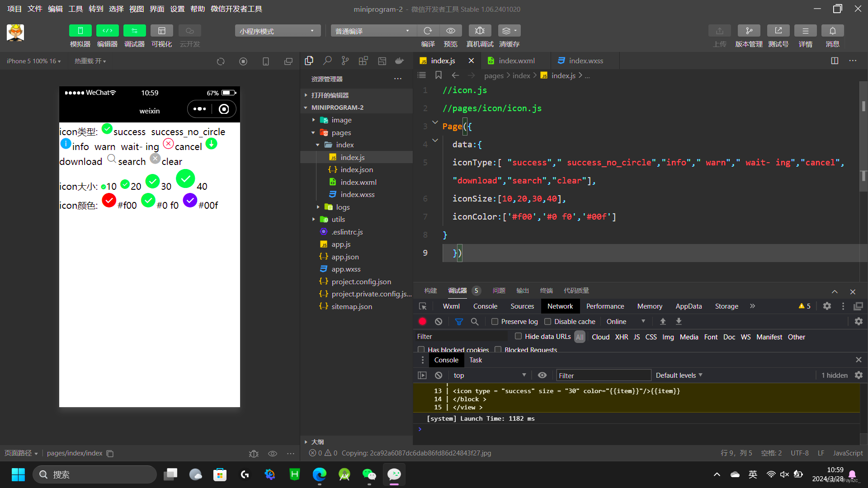Switch to the index.wxml editor tab

click(516, 61)
